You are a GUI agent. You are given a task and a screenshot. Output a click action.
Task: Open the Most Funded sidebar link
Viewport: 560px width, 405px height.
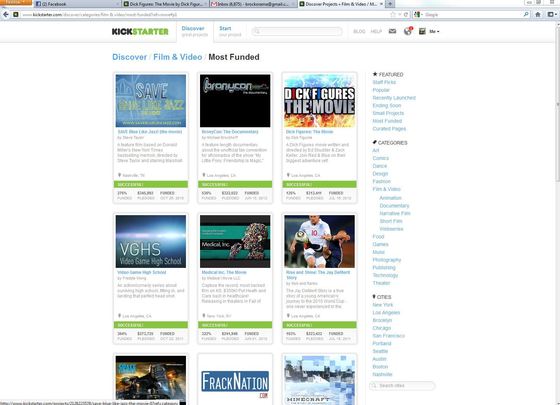tap(387, 121)
